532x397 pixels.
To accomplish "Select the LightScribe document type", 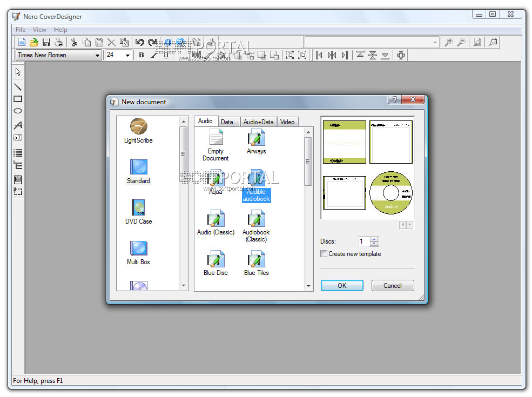I will (138, 131).
